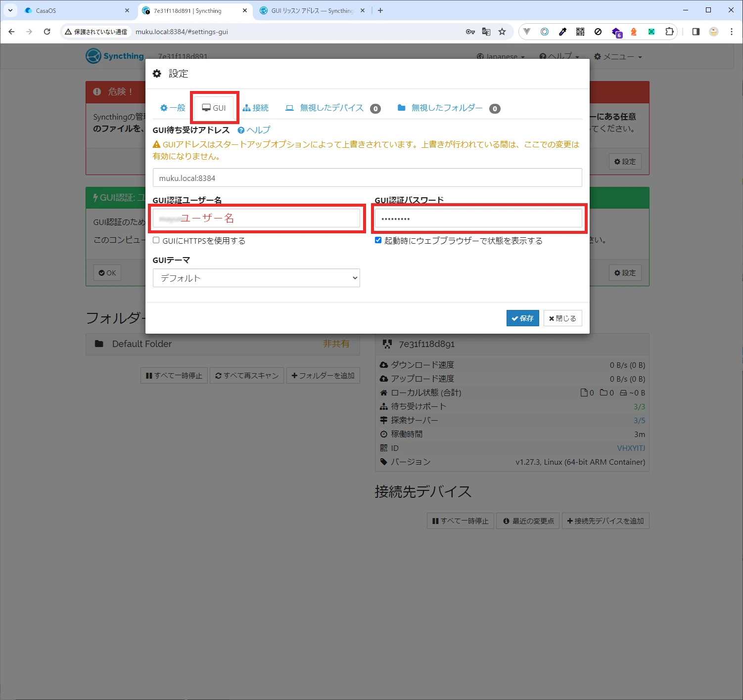This screenshot has width=743, height=700.
Task: Toggle the browser side panel
Action: [x=696, y=32]
